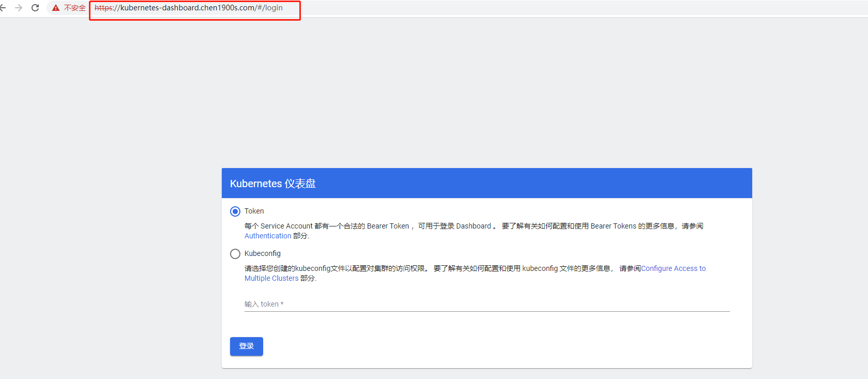
Task: Select the Kubeconfig radio button
Action: point(235,254)
